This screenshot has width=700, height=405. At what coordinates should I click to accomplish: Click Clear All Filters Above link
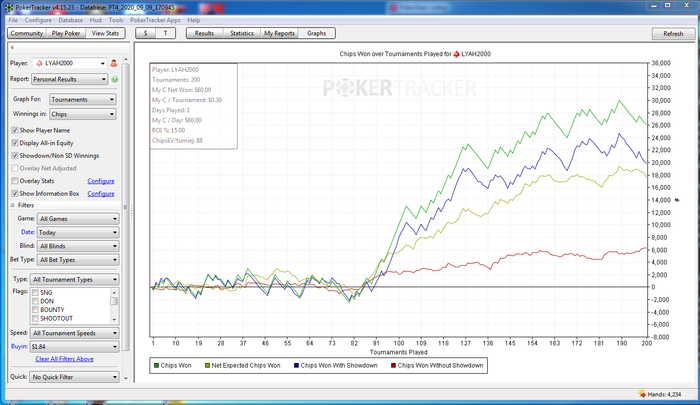[64, 359]
